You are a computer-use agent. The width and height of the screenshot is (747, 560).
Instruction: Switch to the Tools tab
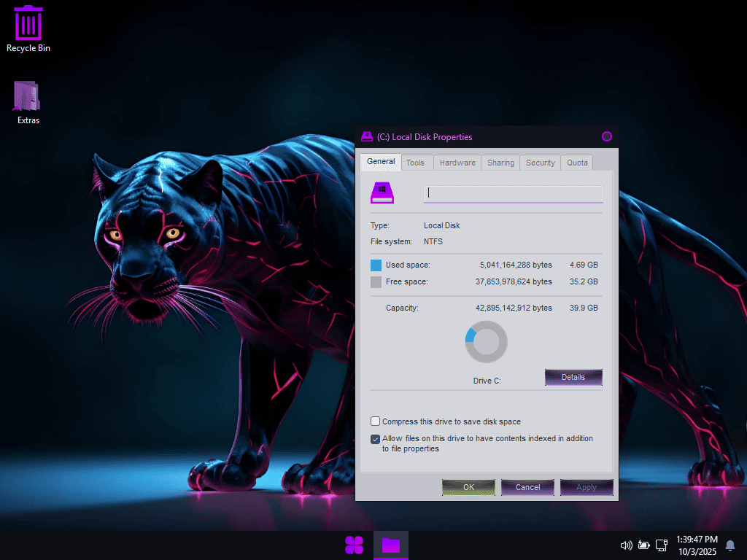click(415, 163)
